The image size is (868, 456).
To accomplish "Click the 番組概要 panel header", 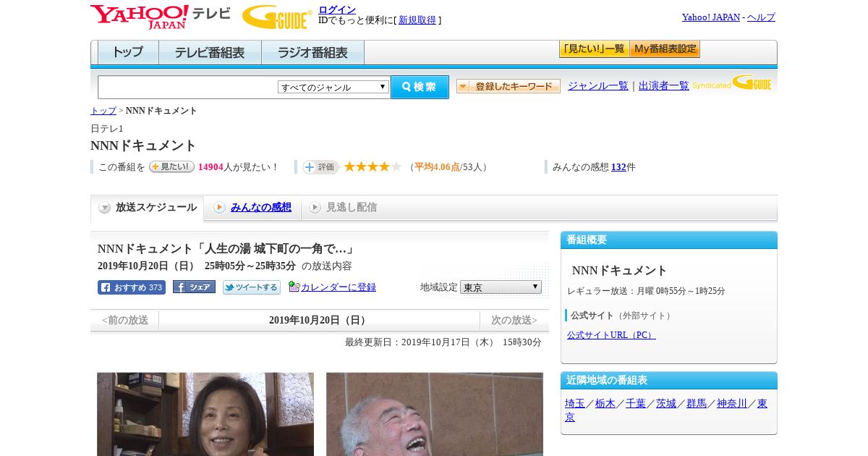I will tap(669, 240).
